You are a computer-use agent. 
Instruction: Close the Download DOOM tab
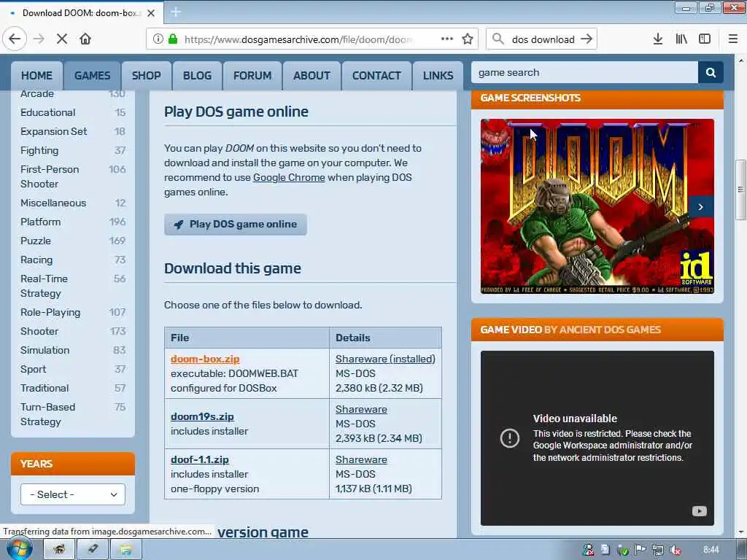150,13
